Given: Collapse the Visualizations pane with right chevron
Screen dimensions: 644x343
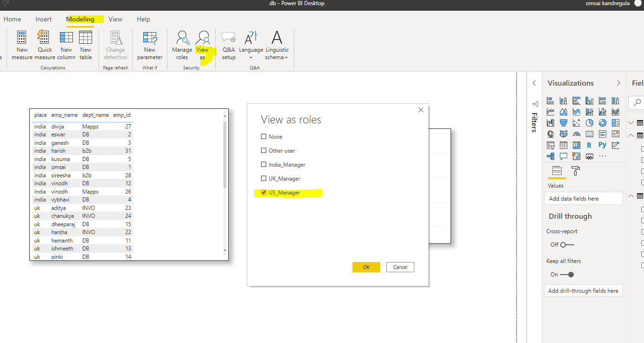Looking at the screenshot, I should click(x=618, y=83).
